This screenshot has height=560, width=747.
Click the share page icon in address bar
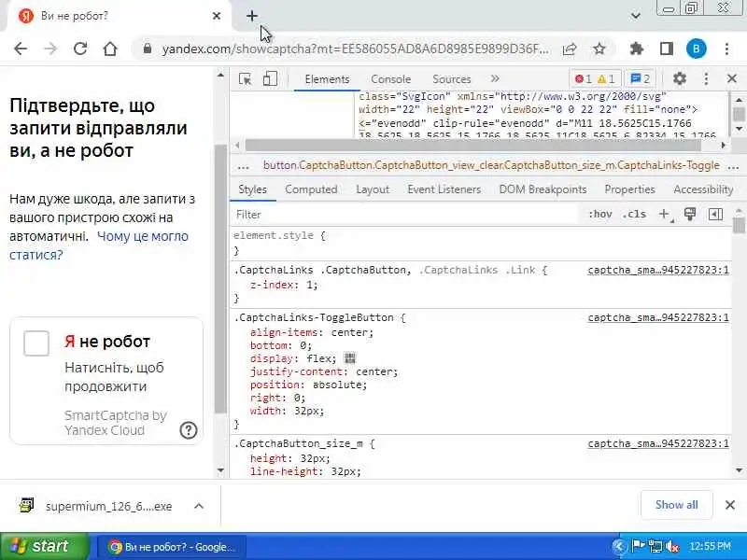pyautogui.click(x=570, y=49)
